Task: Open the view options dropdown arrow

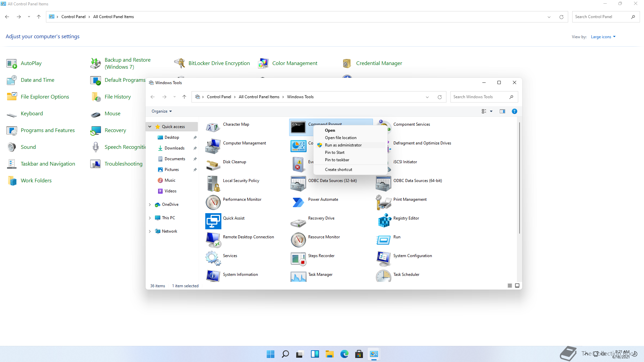Action: click(x=491, y=111)
